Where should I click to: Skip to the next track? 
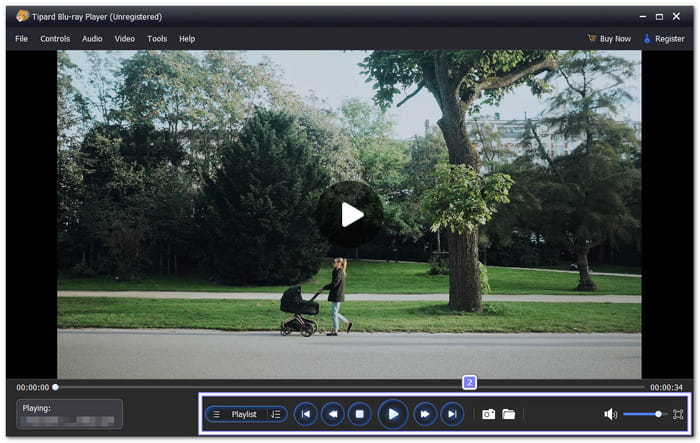point(452,414)
